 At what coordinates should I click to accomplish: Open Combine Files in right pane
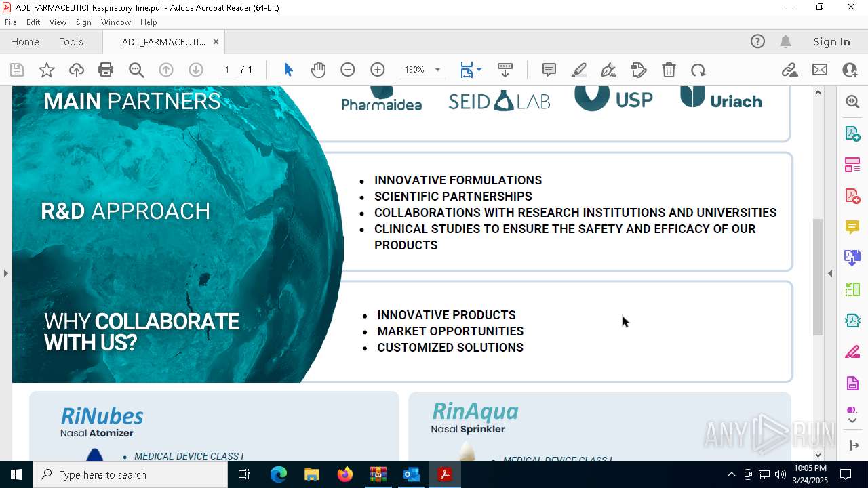852,258
